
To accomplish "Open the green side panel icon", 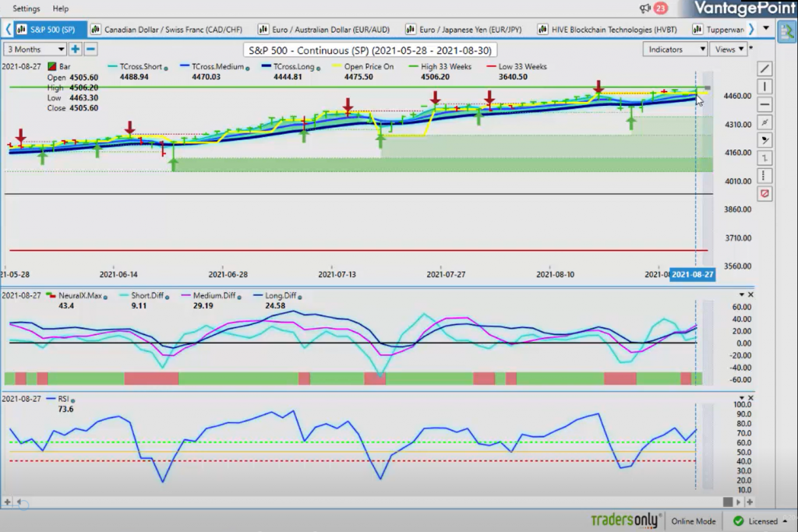I will [786, 31].
